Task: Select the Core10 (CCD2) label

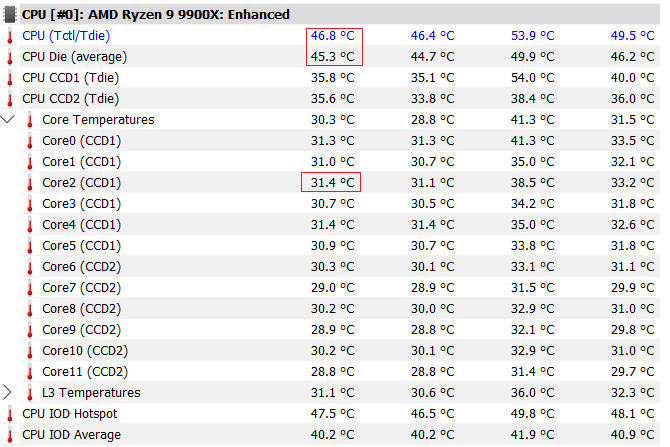Action: point(85,350)
